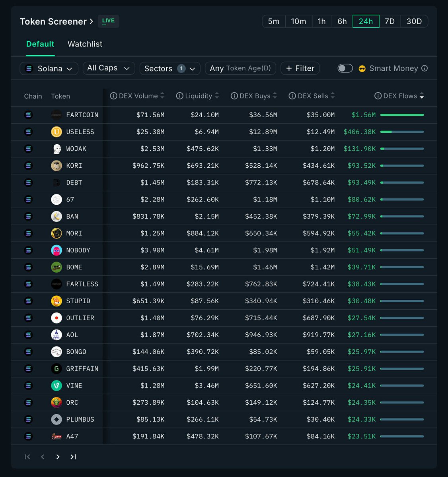Screen dimensions: 448x477
Task: Click the Chain column header
Action: (x=33, y=96)
